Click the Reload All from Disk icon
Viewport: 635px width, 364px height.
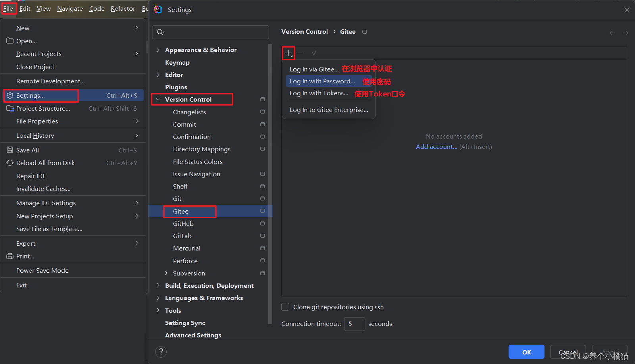click(10, 163)
